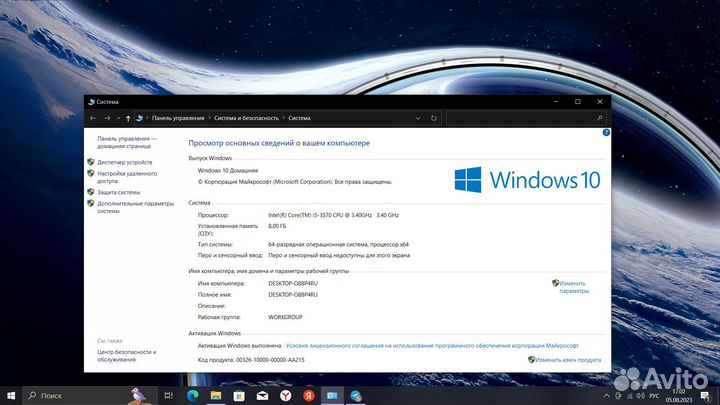720x405 pixels.
Task: Open Центр безопасности и обслуживания link
Action: (x=127, y=355)
